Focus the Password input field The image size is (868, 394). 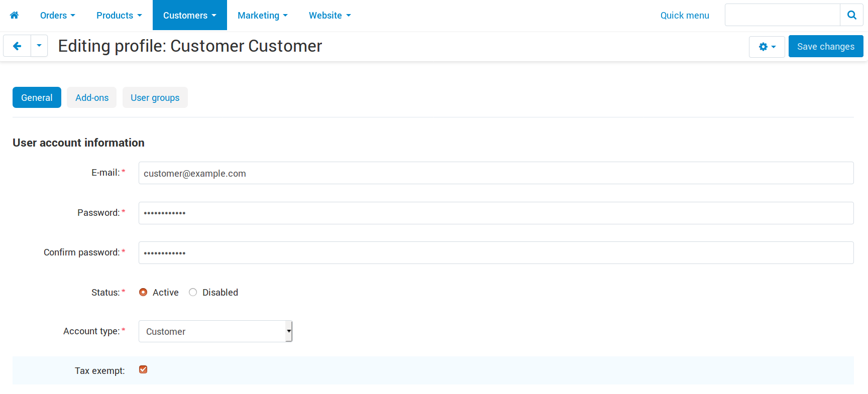(496, 213)
